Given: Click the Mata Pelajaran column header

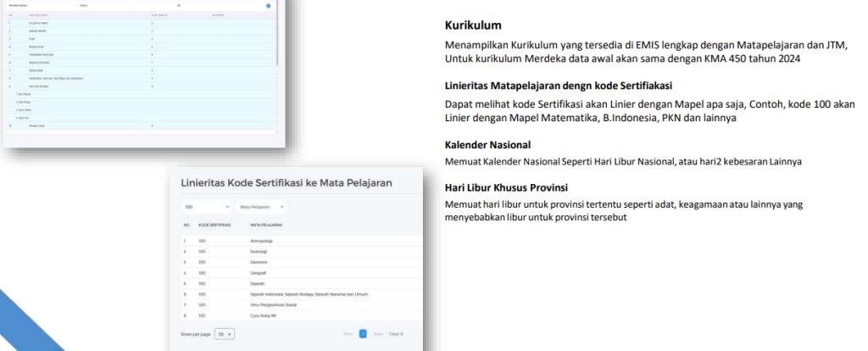Looking at the screenshot, I should tap(265, 225).
